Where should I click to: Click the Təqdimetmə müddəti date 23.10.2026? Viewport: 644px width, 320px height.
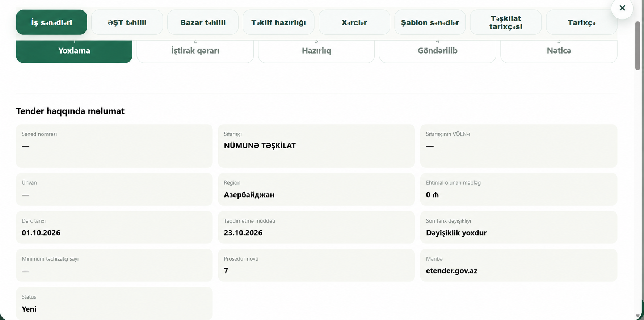click(243, 233)
